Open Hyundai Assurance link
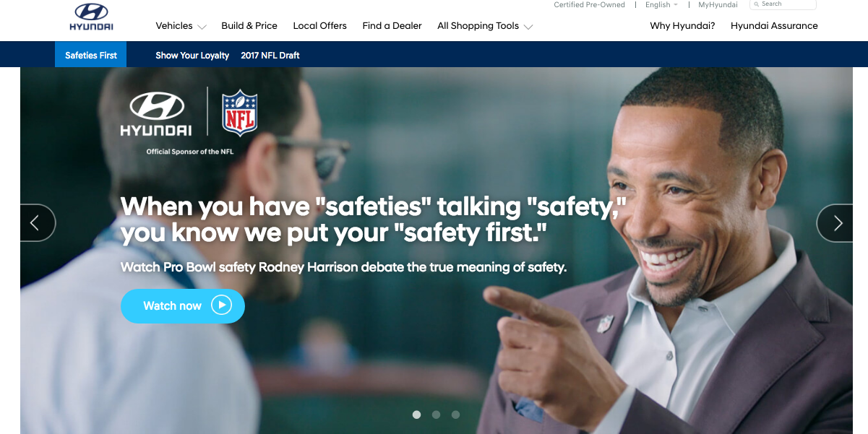 click(774, 26)
